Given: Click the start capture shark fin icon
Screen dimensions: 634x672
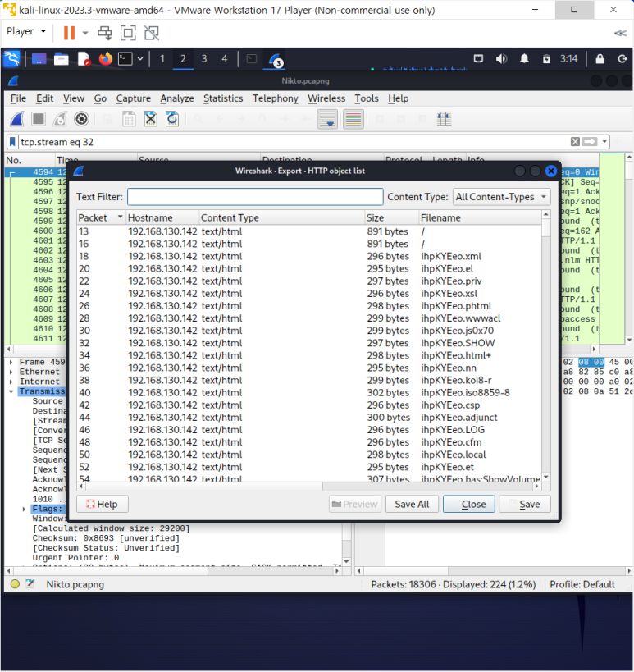Looking at the screenshot, I should [17, 119].
